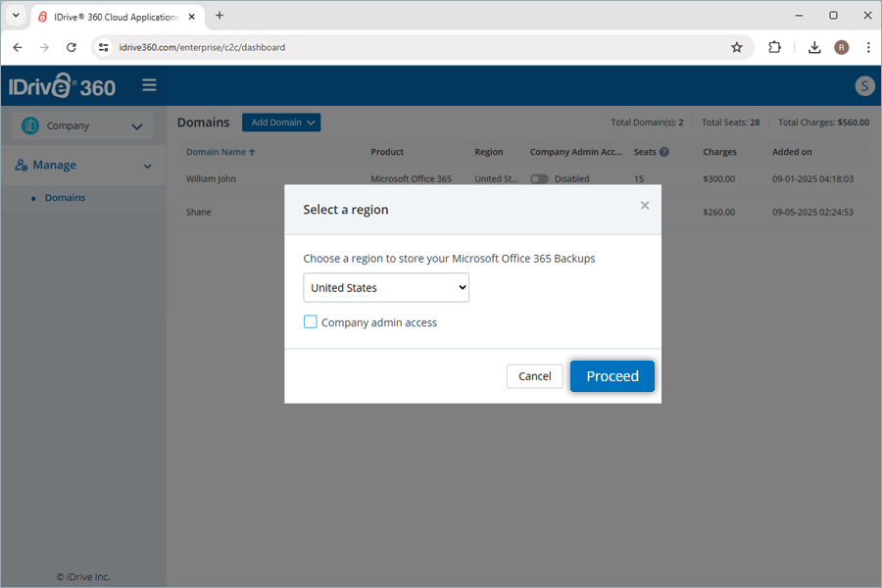Open the browser downloads icon
The image size is (882, 588).
[813, 46]
